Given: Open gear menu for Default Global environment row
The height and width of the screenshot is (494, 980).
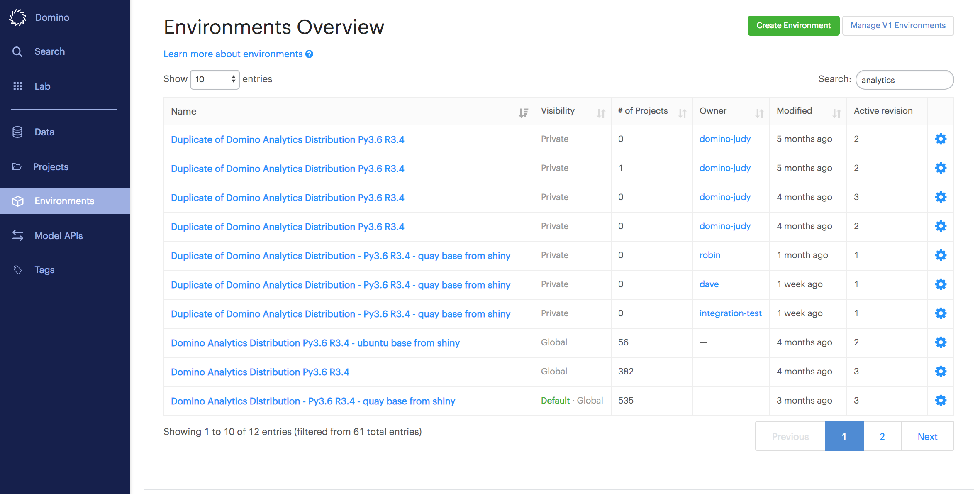Looking at the screenshot, I should (941, 400).
